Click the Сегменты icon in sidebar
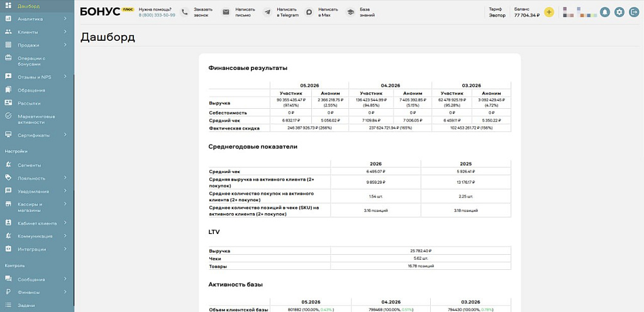 pos(8,165)
